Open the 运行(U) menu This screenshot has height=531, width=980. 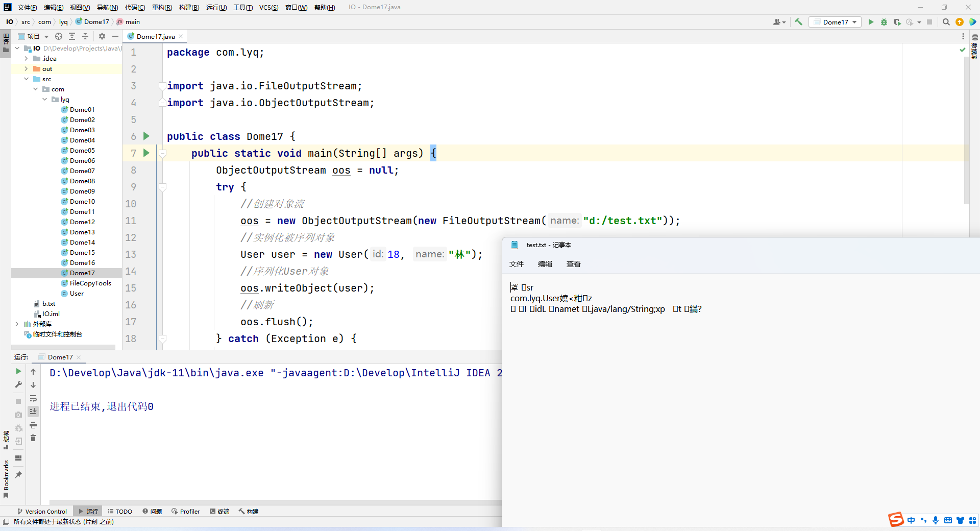(x=216, y=7)
